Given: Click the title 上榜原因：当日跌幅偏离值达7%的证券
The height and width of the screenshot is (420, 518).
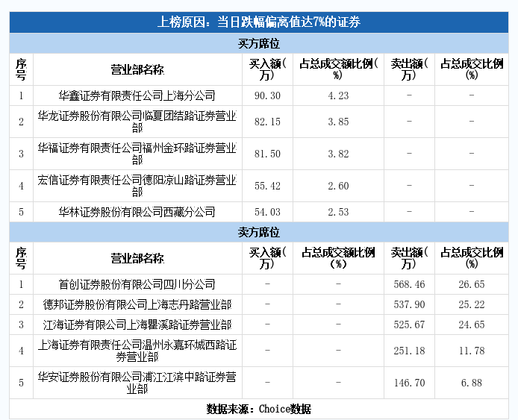Looking at the screenshot, I should click(259, 22).
